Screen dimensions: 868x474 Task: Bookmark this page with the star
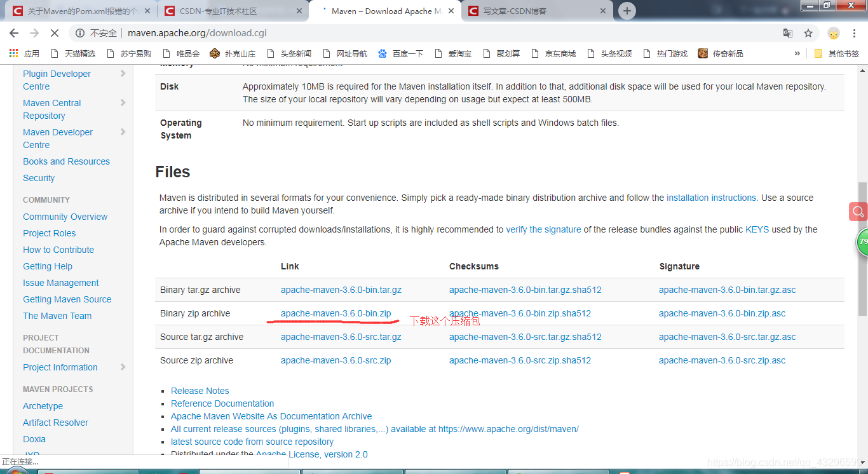(x=808, y=33)
